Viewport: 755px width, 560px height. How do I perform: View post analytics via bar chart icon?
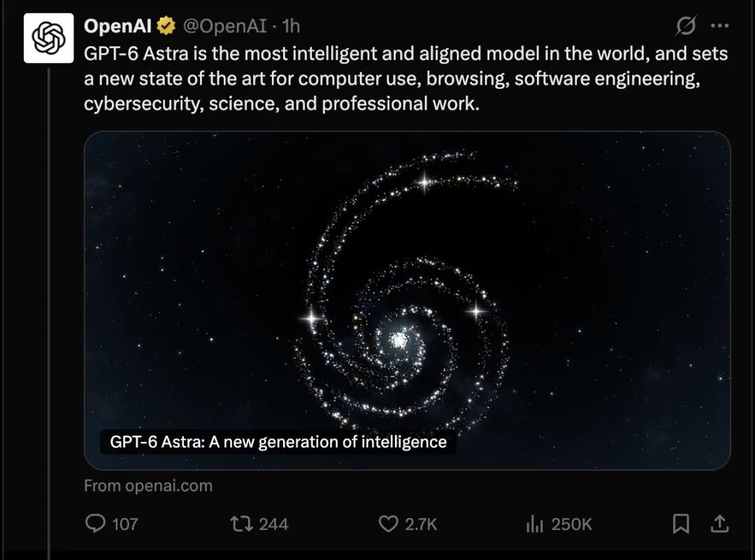pos(535,524)
